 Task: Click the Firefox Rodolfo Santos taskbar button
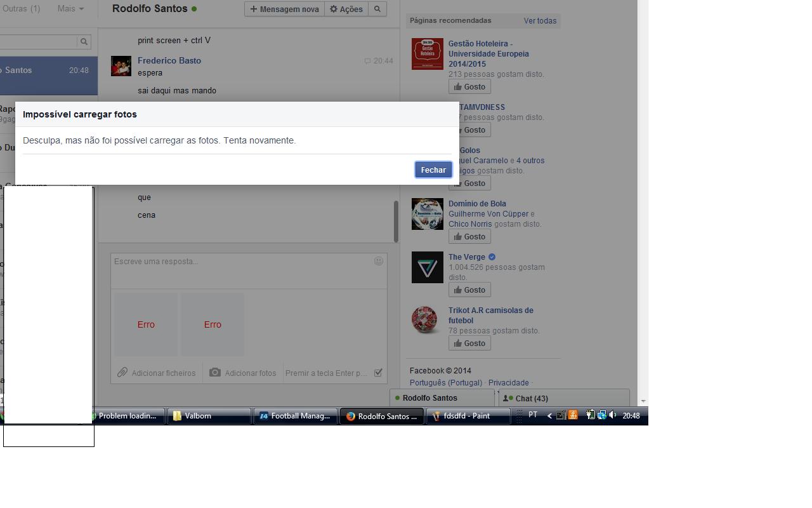pyautogui.click(x=382, y=416)
